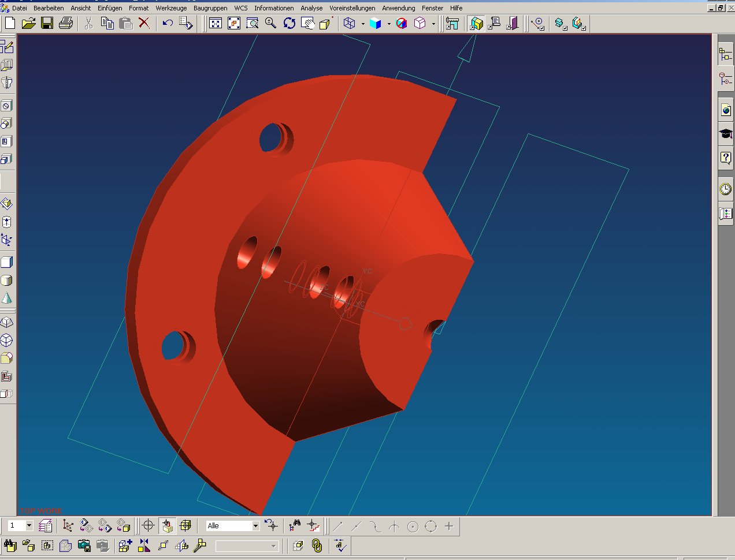Screen dimensions: 735x560
Task: Open the Baugruppen menu
Action: click(x=210, y=8)
